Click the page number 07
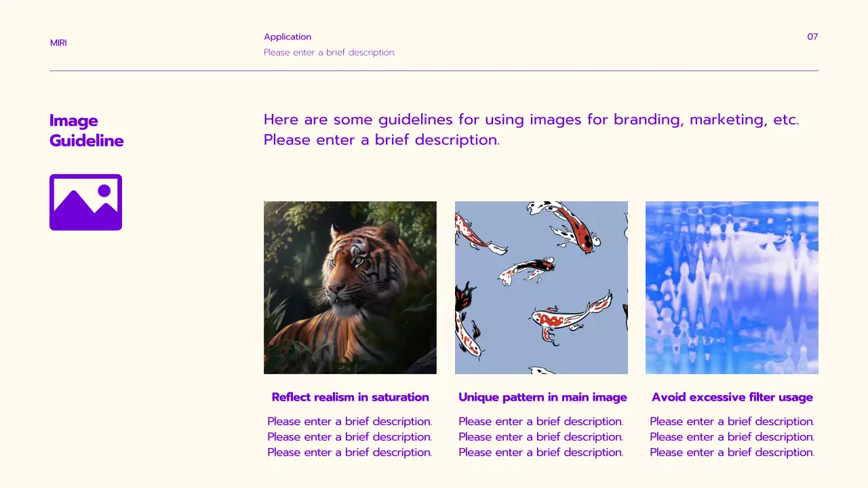The width and height of the screenshot is (868, 488). pyautogui.click(x=812, y=37)
